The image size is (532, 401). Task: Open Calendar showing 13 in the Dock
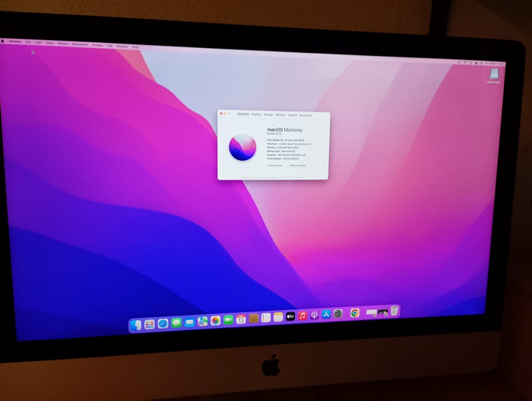pyautogui.click(x=241, y=319)
